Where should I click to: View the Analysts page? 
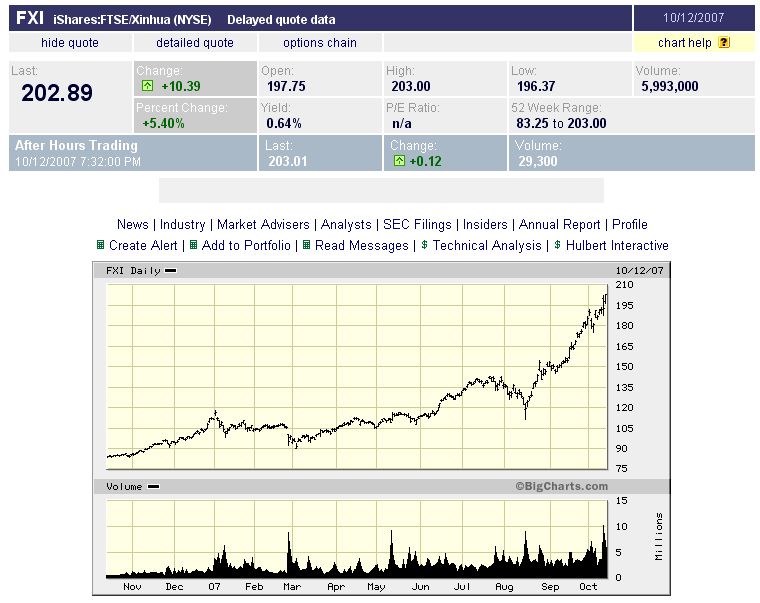pyautogui.click(x=346, y=225)
